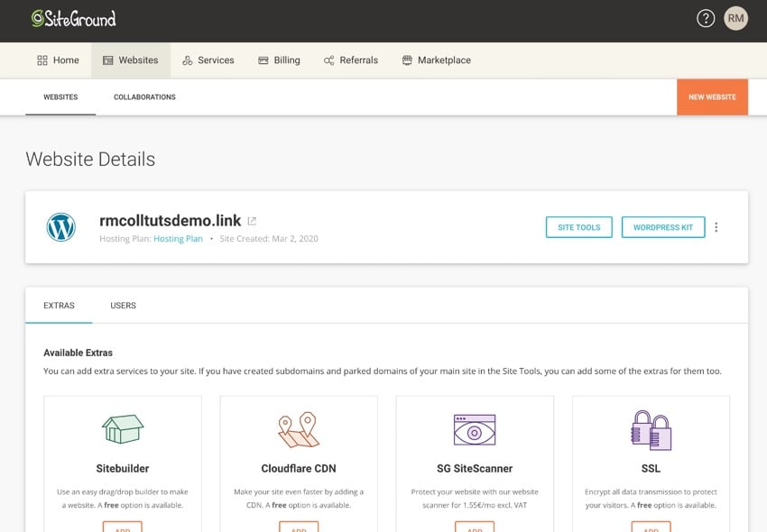Click the Cloudflare CDN map pin icon

[x=297, y=428]
